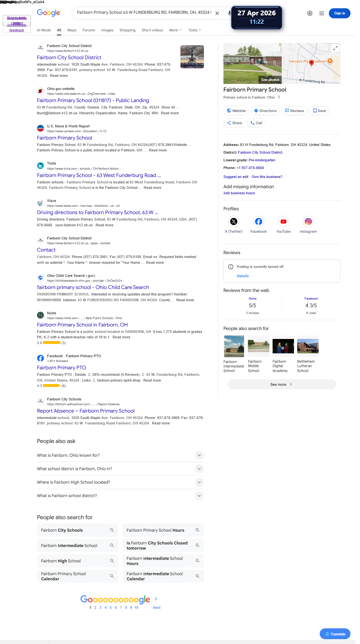Click the U.S. News & World Report favicon
360x644 pixels.
pos(40,128)
